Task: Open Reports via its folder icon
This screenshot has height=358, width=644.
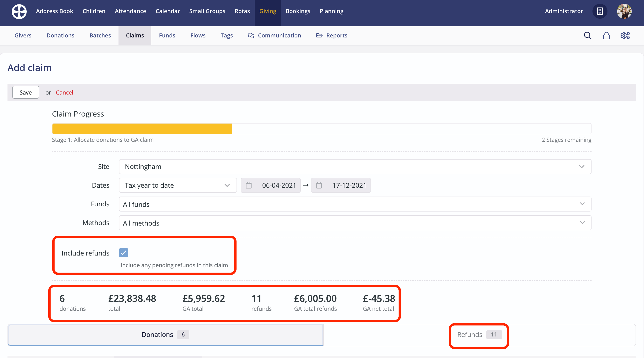Action: (319, 36)
